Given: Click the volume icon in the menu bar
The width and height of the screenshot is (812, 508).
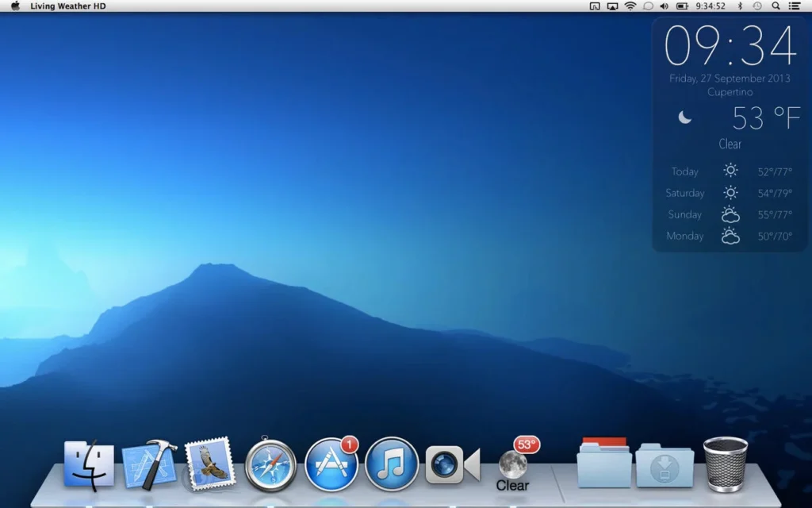Looking at the screenshot, I should 665,6.
